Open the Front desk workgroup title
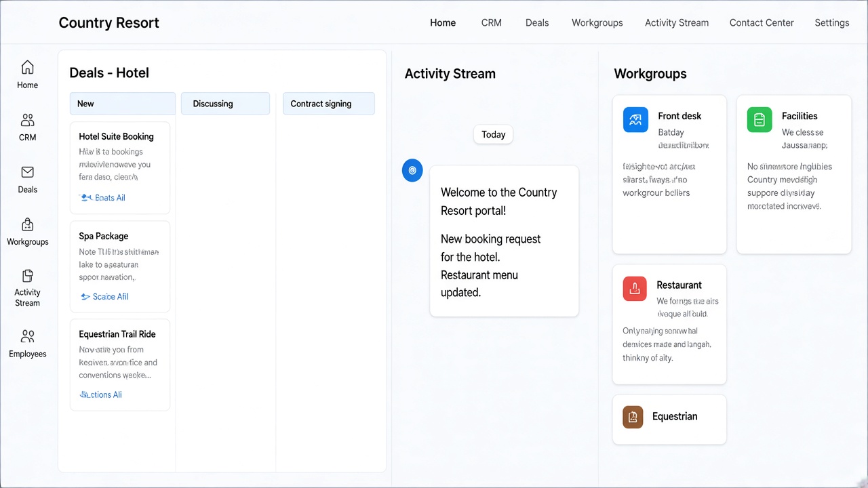The width and height of the screenshot is (868, 488). click(x=679, y=116)
